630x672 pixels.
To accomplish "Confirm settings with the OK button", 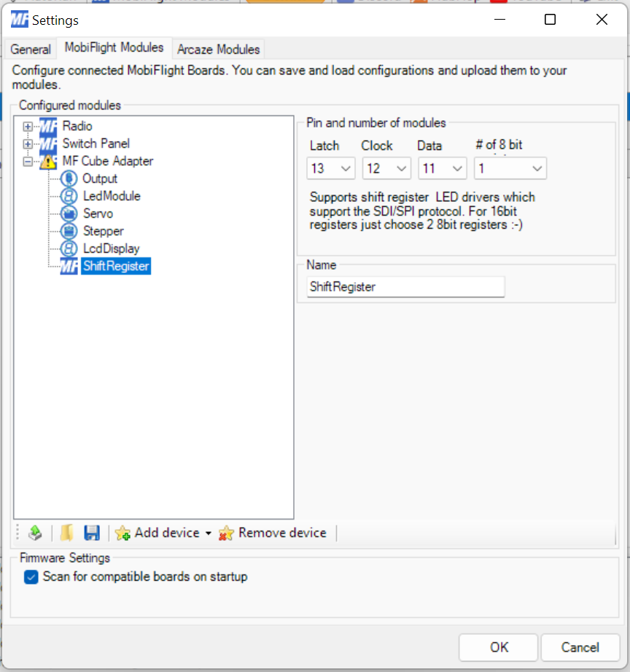I will [498, 647].
